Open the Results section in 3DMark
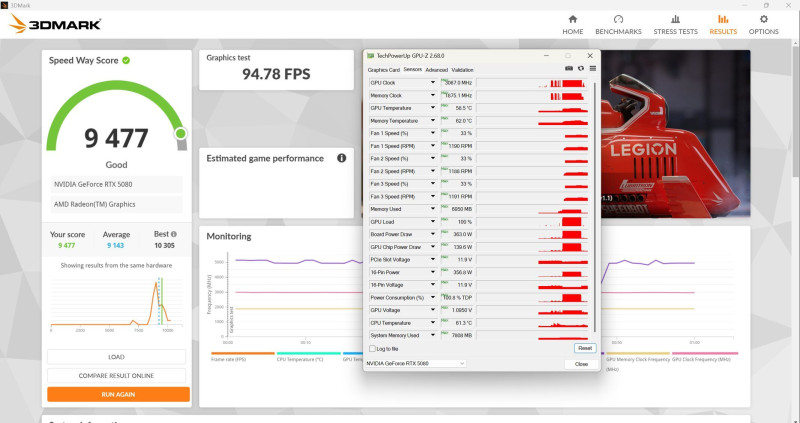800x423 pixels. point(723,24)
